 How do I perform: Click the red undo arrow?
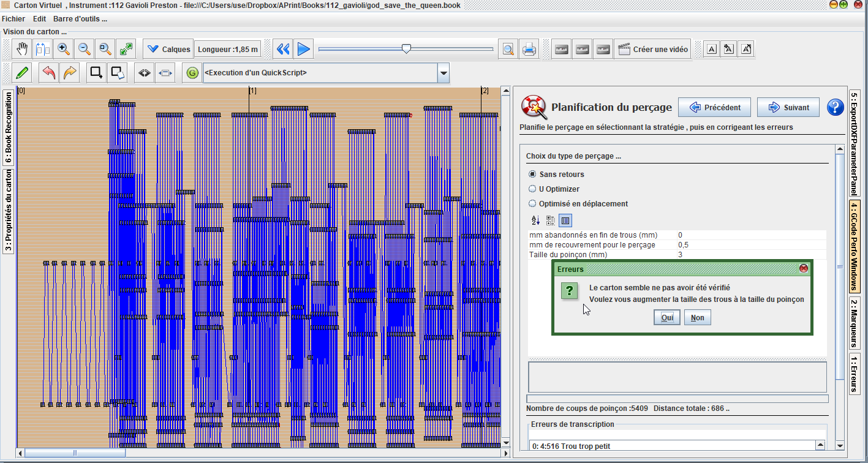click(x=49, y=73)
